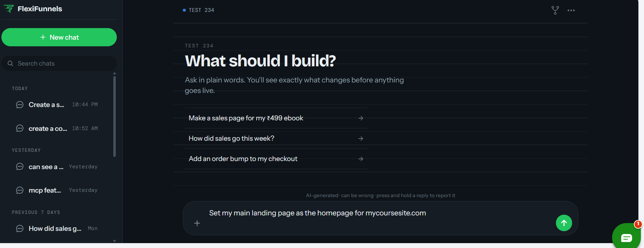644x248 pixels.
Task: Click into the Search chats field
Action: (x=59, y=63)
